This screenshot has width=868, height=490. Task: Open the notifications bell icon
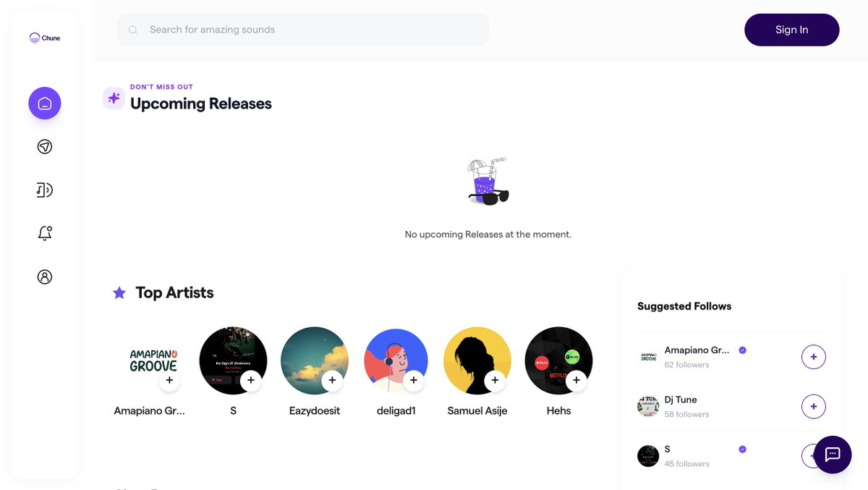click(x=45, y=233)
